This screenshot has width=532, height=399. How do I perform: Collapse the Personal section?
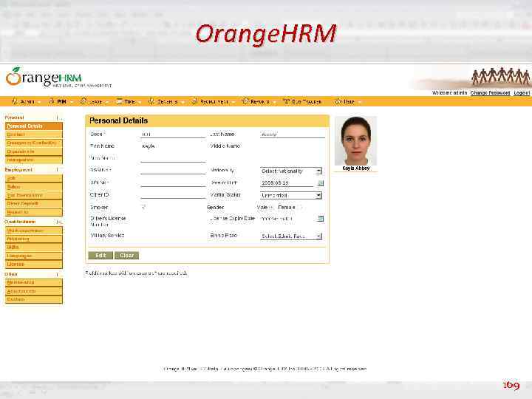pyautogui.click(x=59, y=117)
